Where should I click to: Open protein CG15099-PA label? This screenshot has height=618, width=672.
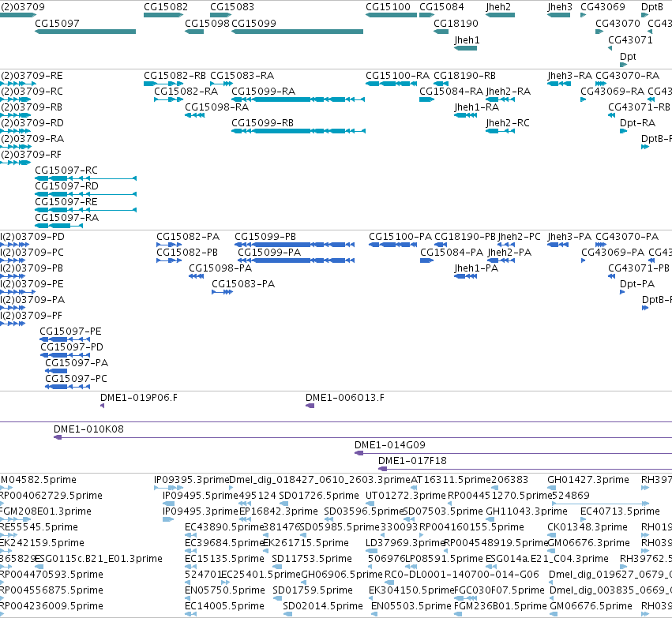click(x=269, y=253)
